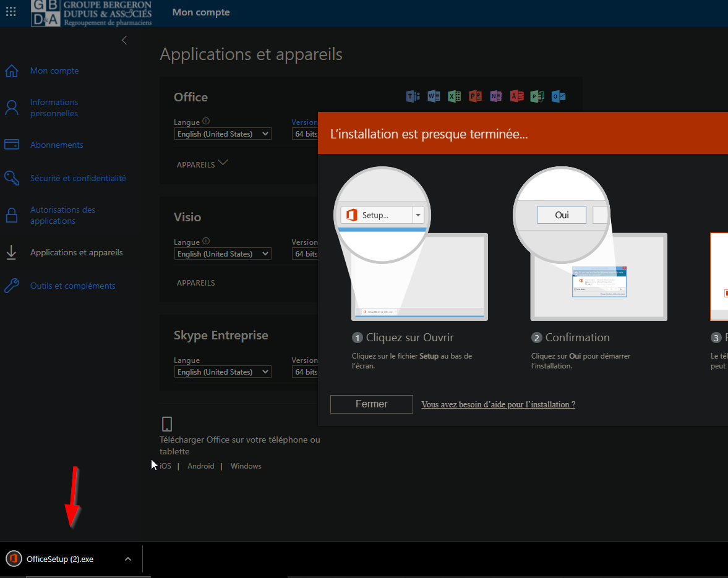This screenshot has height=578, width=728.
Task: Click the iOS download link
Action: tap(165, 465)
